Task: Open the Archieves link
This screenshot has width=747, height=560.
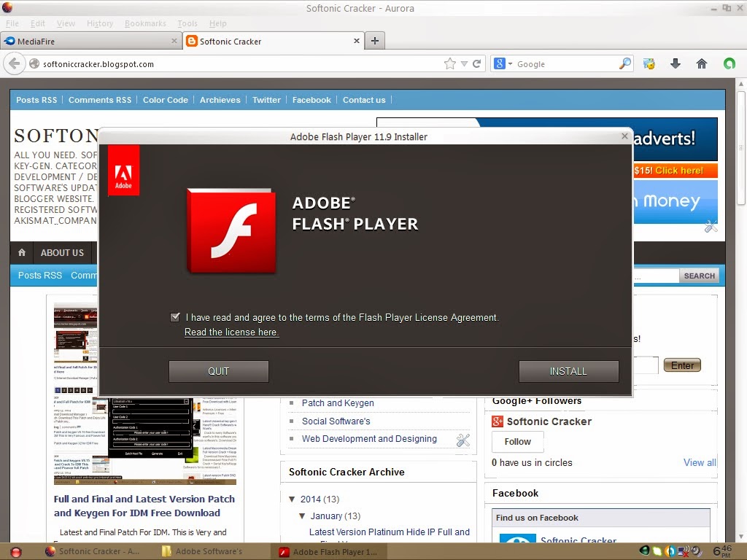Action: (x=220, y=99)
